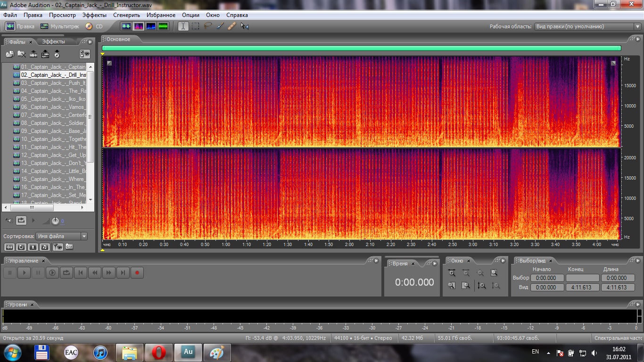Select the Time Selection tool
Viewport: 644px width, 362px height.
183,26
